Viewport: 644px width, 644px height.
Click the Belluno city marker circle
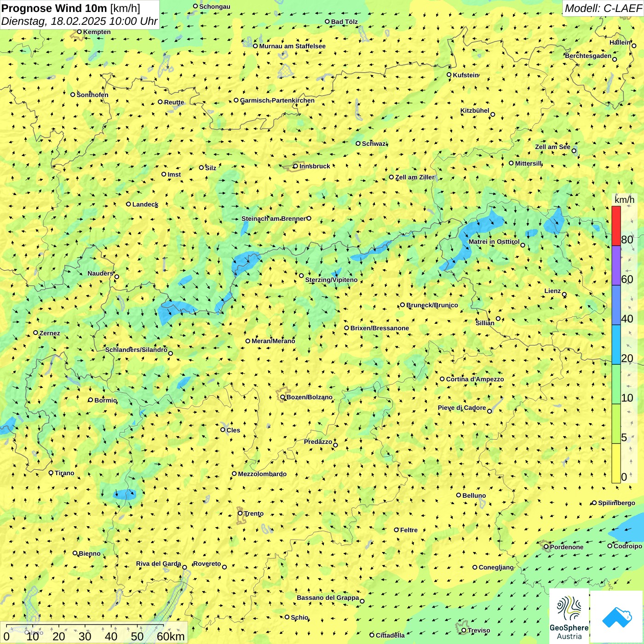pyautogui.click(x=459, y=495)
